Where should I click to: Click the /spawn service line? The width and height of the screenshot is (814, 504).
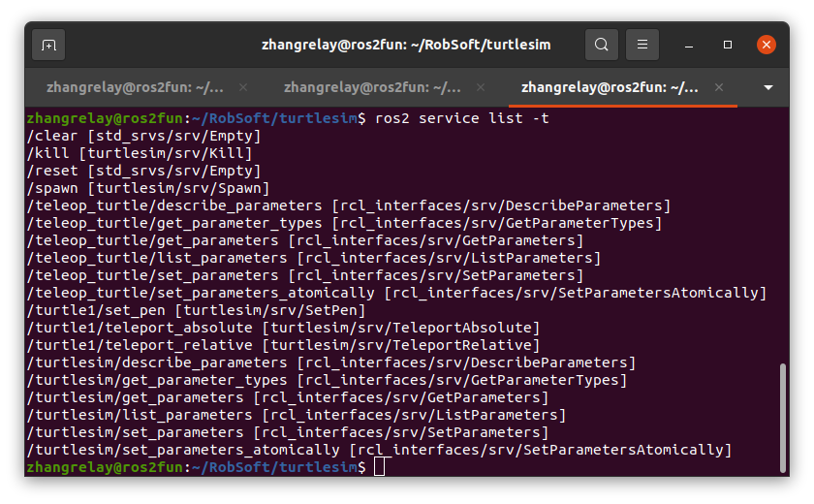point(148,188)
